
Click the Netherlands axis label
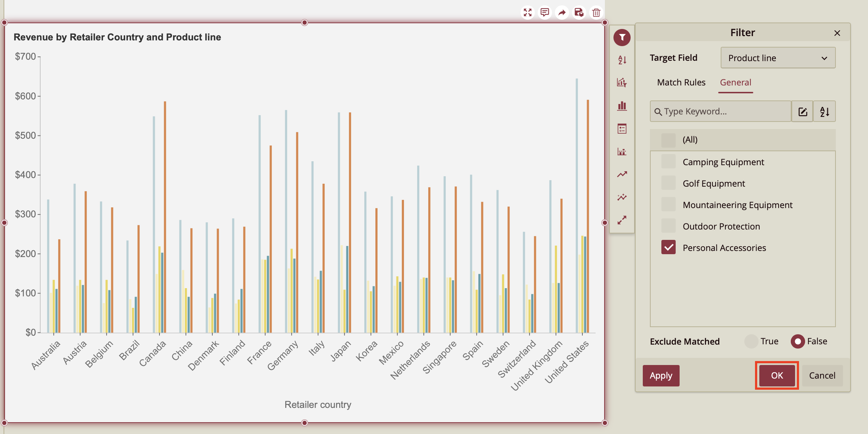click(x=410, y=360)
